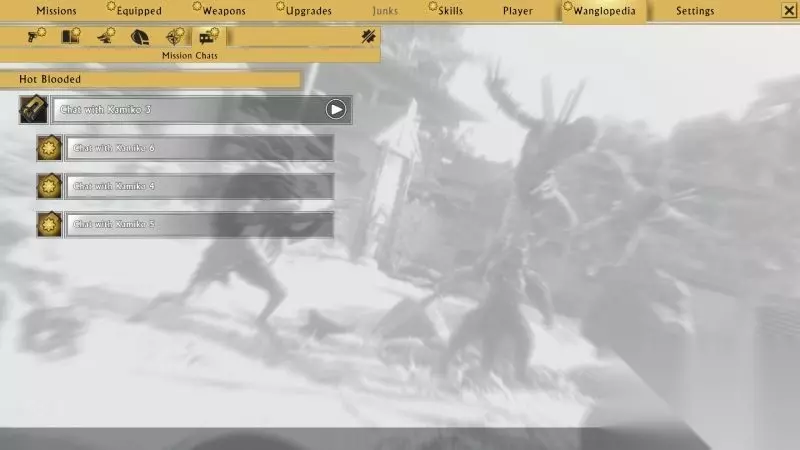Open the book entries category icon
The width and height of the screenshot is (800, 450).
pyautogui.click(x=71, y=36)
